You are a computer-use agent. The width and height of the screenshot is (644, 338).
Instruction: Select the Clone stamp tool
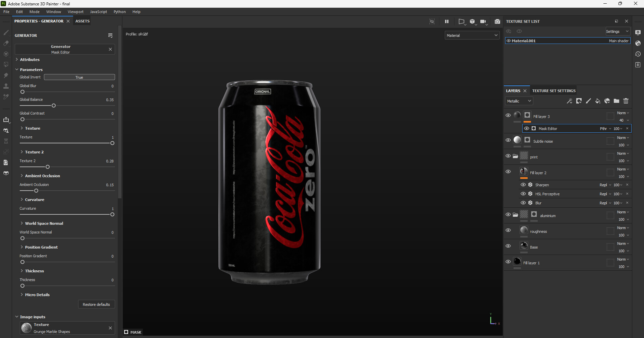coord(6,86)
